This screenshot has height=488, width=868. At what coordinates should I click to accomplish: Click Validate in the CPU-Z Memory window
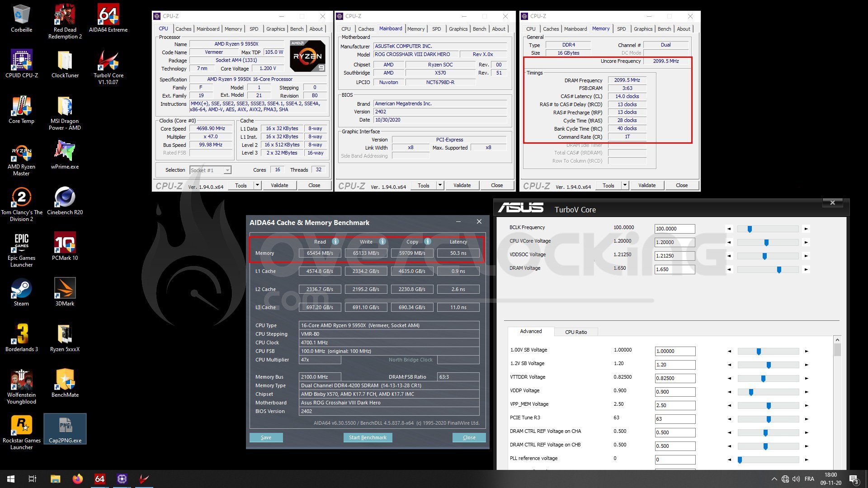click(x=647, y=185)
